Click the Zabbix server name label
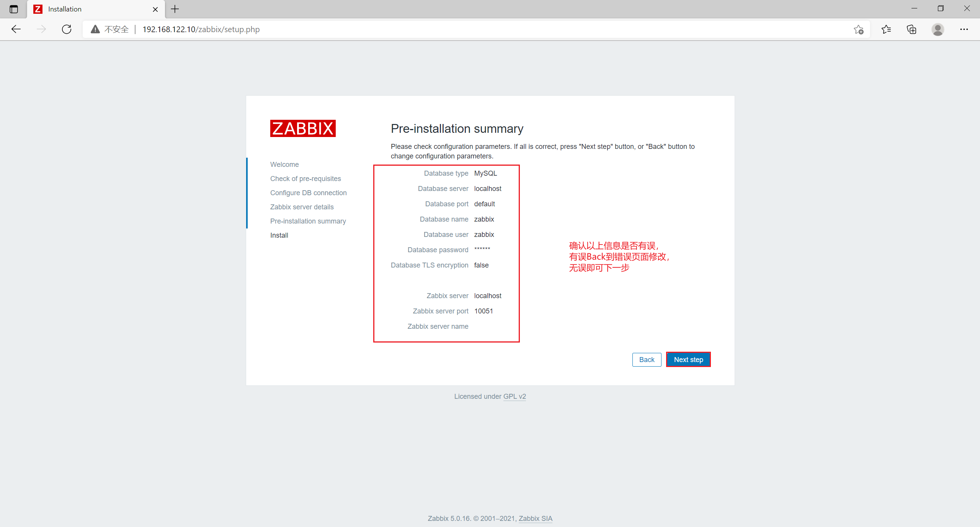The height and width of the screenshot is (527, 980). [x=438, y=326]
